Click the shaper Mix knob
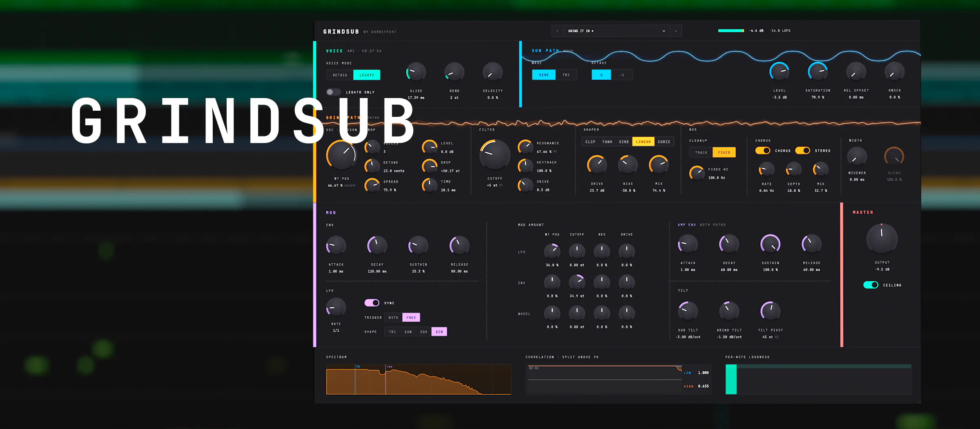This screenshot has height=429, width=980. pos(659,165)
